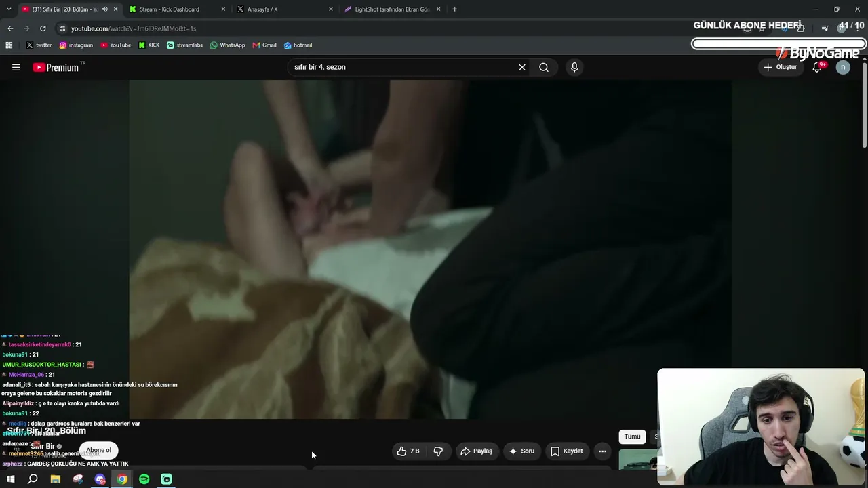Viewport: 868px width, 488px height.
Task: Mute the tab via speaker icon
Action: (x=104, y=9)
